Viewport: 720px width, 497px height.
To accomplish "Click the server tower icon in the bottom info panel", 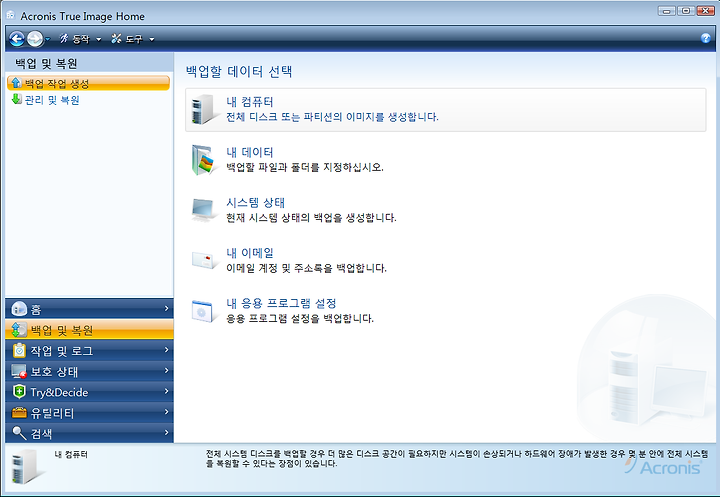I will (x=27, y=466).
